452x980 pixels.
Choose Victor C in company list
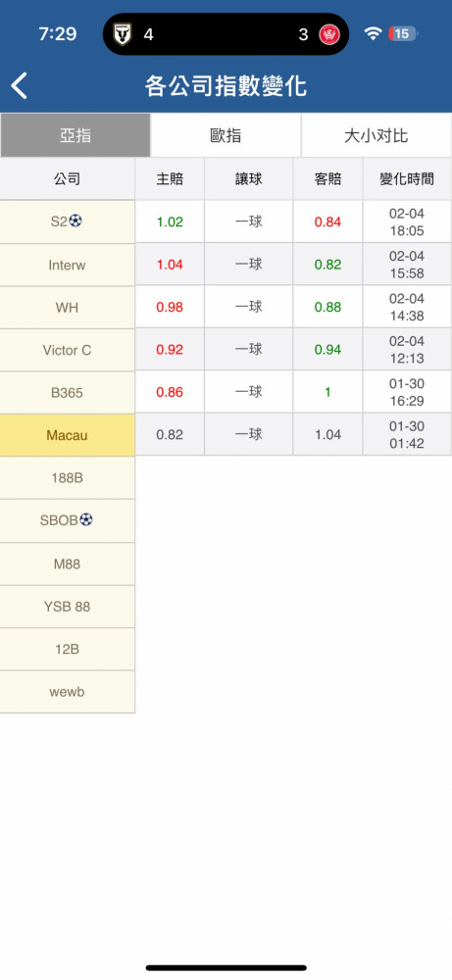[67, 350]
